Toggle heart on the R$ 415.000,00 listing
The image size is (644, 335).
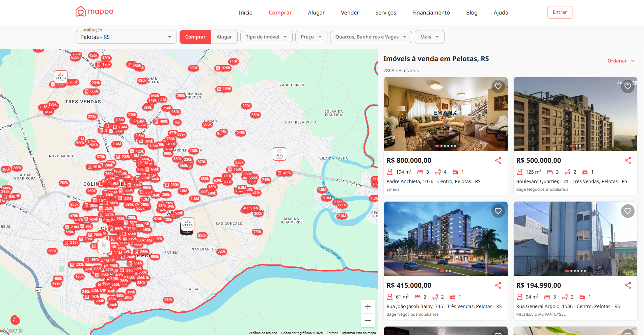tap(498, 211)
